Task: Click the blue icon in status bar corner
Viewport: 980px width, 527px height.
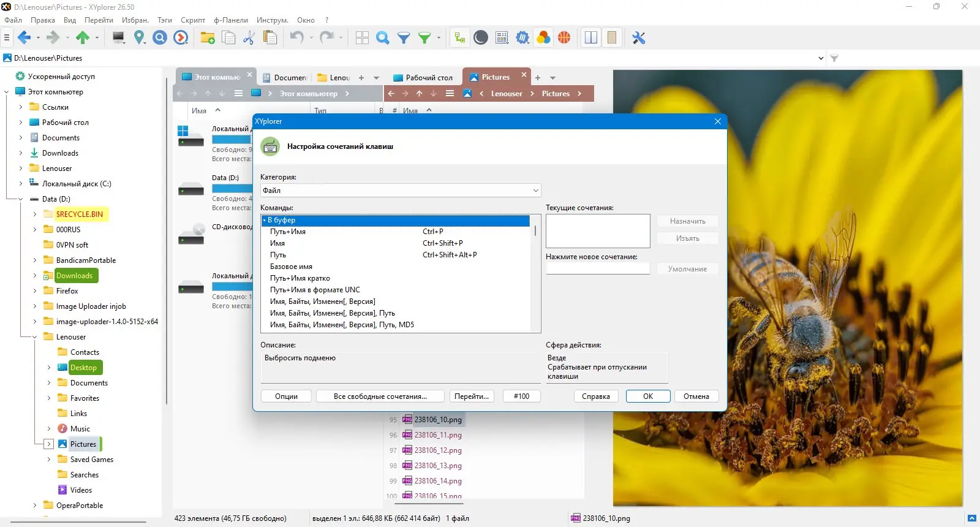Action: click(971, 518)
